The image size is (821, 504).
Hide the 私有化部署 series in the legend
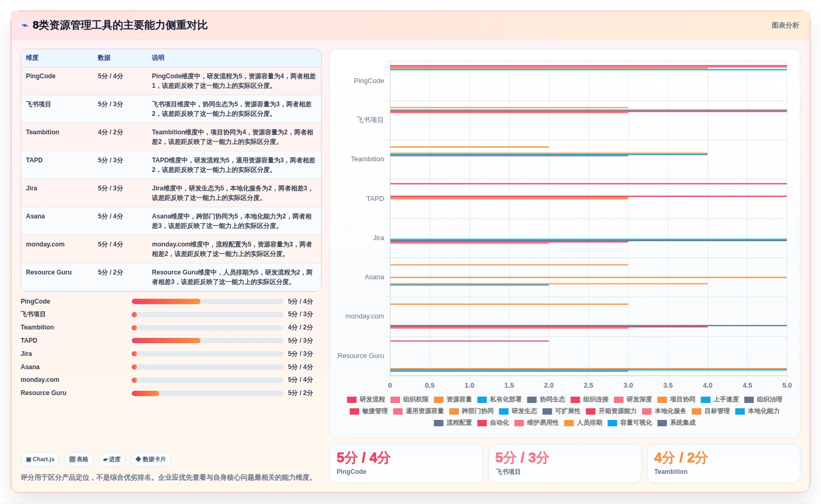(499, 399)
